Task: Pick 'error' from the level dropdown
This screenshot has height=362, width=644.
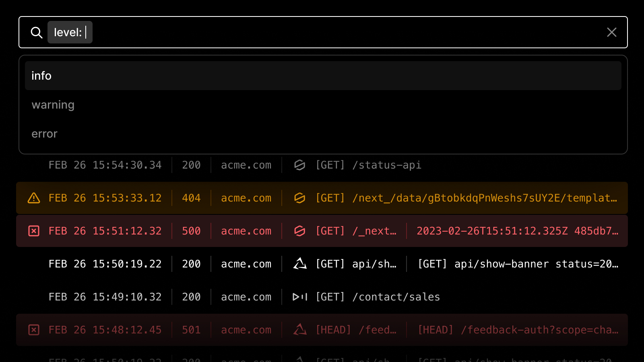Action: [x=44, y=134]
